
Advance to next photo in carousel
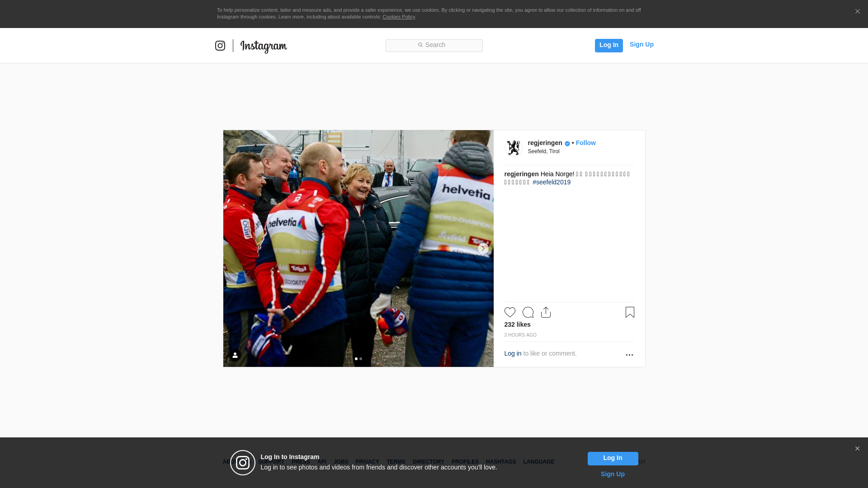pyautogui.click(x=483, y=249)
